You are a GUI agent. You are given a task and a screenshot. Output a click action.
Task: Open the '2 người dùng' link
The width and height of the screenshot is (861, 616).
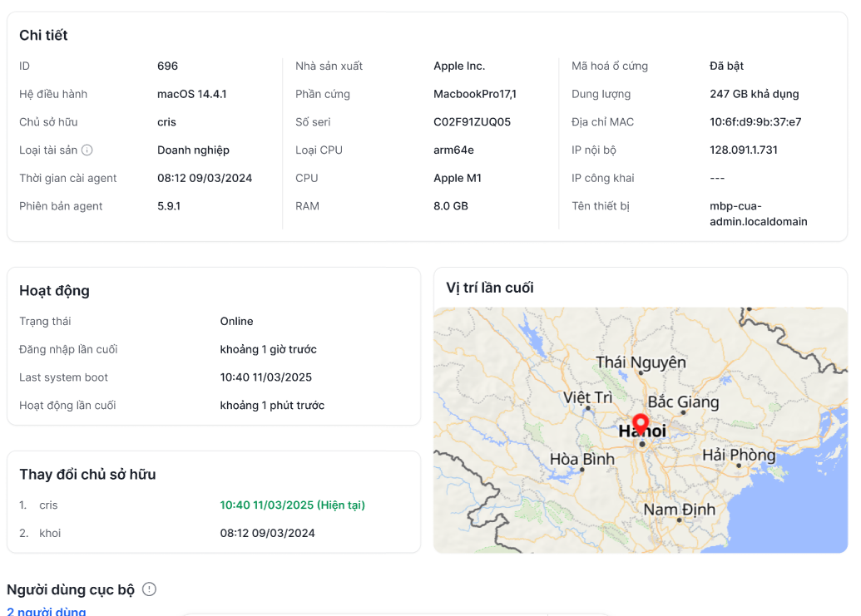click(x=46, y=611)
